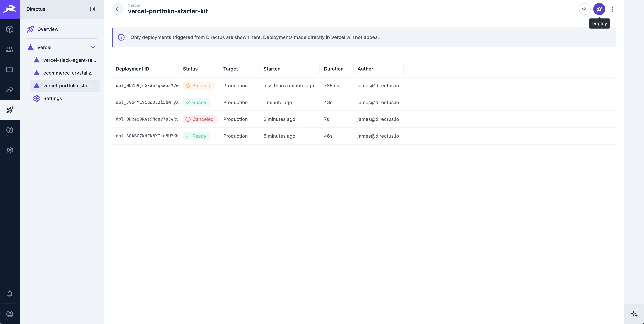This screenshot has width=644, height=324.
Task: Open the Building deployment dpl_HUZh9jcGkWu4qswaaM7w
Action: click(147, 85)
